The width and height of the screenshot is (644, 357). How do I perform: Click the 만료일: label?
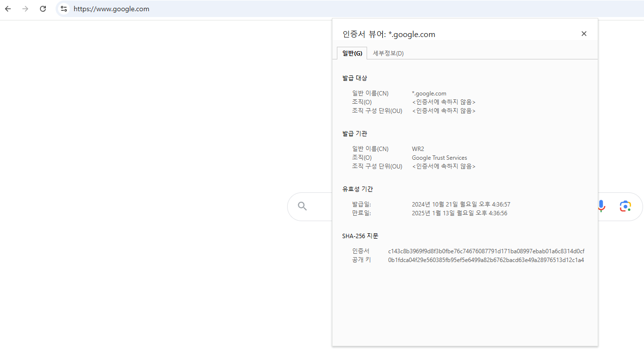pos(361,213)
